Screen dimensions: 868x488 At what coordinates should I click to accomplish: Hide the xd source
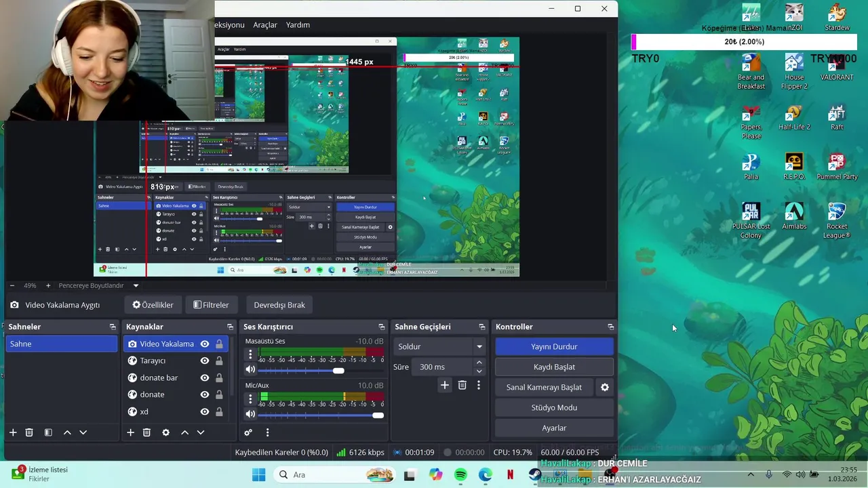(205, 411)
